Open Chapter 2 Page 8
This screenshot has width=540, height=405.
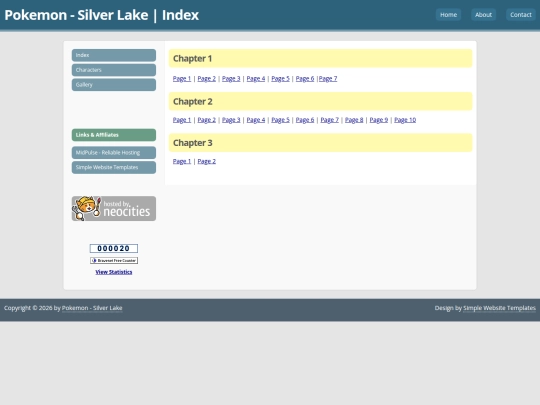pos(354,120)
